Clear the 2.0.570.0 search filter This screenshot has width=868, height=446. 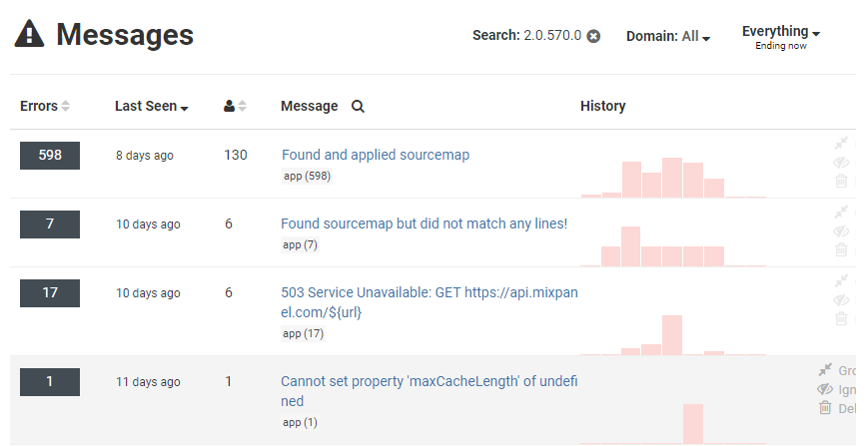pos(593,37)
